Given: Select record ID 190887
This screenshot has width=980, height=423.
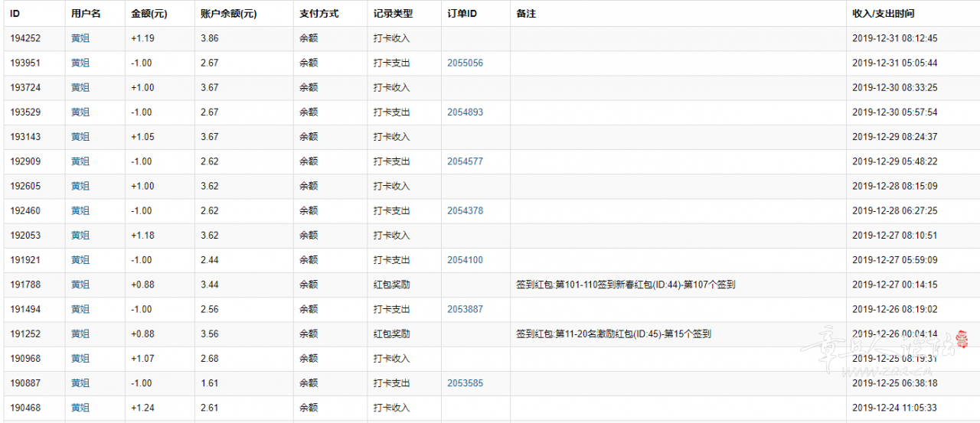Looking at the screenshot, I should tap(25, 383).
